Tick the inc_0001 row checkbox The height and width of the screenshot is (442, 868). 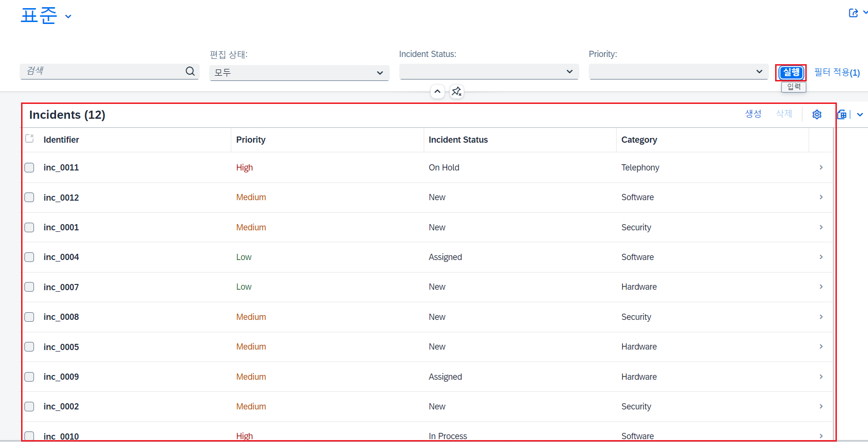pos(29,227)
